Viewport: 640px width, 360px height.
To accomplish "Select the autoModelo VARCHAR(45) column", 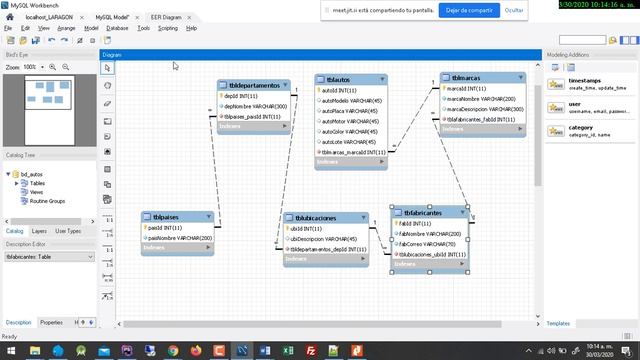I will [x=351, y=101].
